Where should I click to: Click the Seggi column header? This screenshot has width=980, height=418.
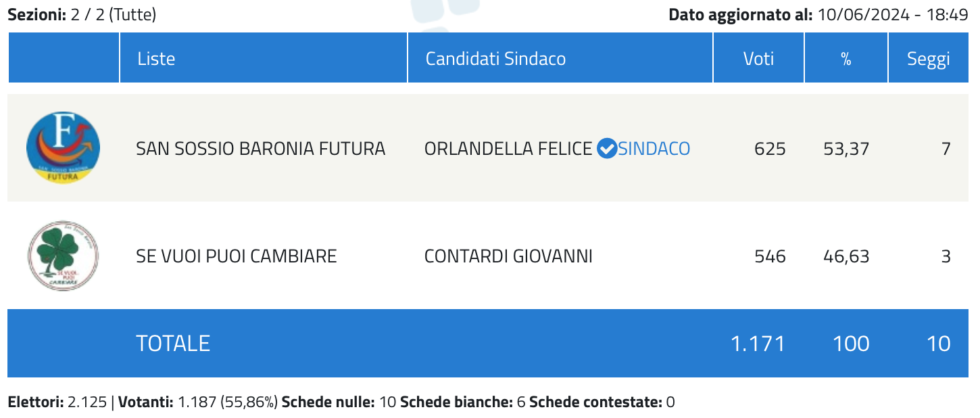tap(929, 58)
